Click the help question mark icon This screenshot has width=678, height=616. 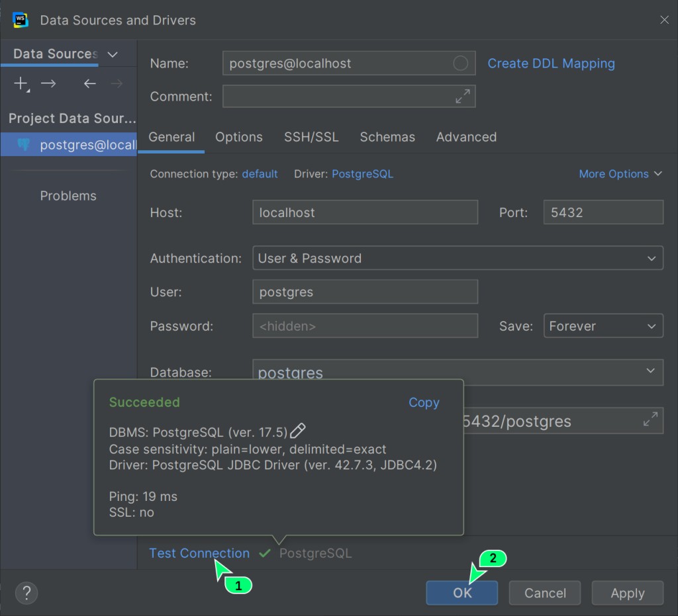click(26, 592)
